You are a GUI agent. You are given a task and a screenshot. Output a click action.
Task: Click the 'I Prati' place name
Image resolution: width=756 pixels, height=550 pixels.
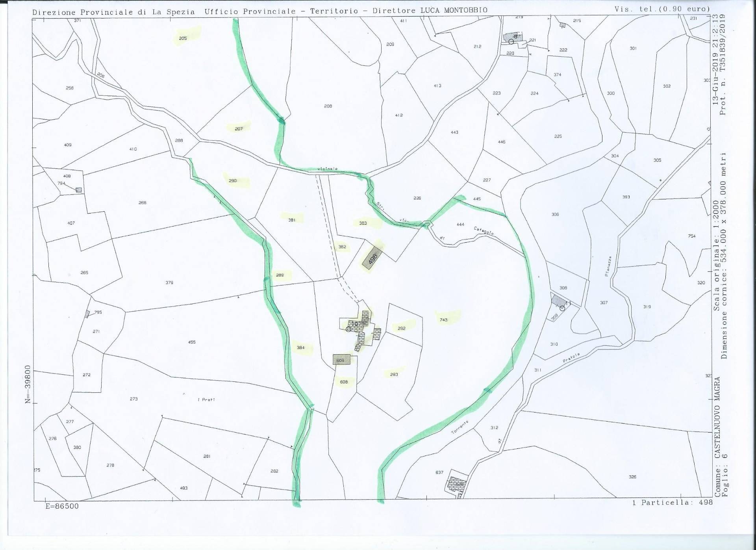pyautogui.click(x=206, y=400)
